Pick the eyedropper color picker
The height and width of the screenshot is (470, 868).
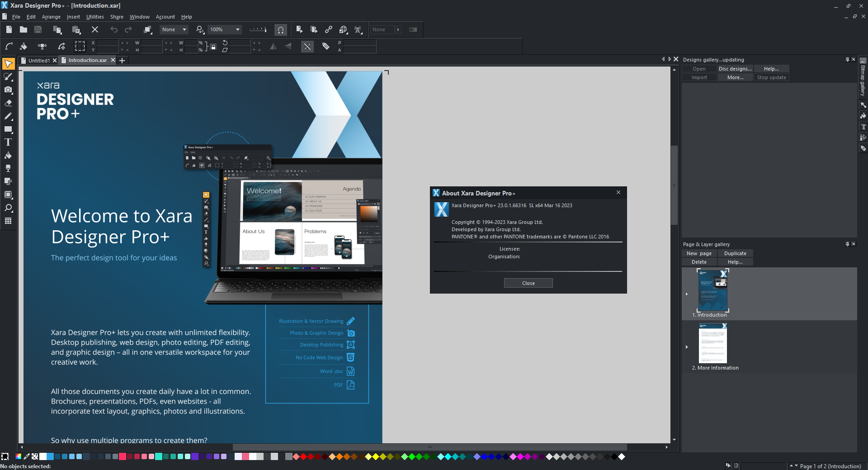coord(27,456)
